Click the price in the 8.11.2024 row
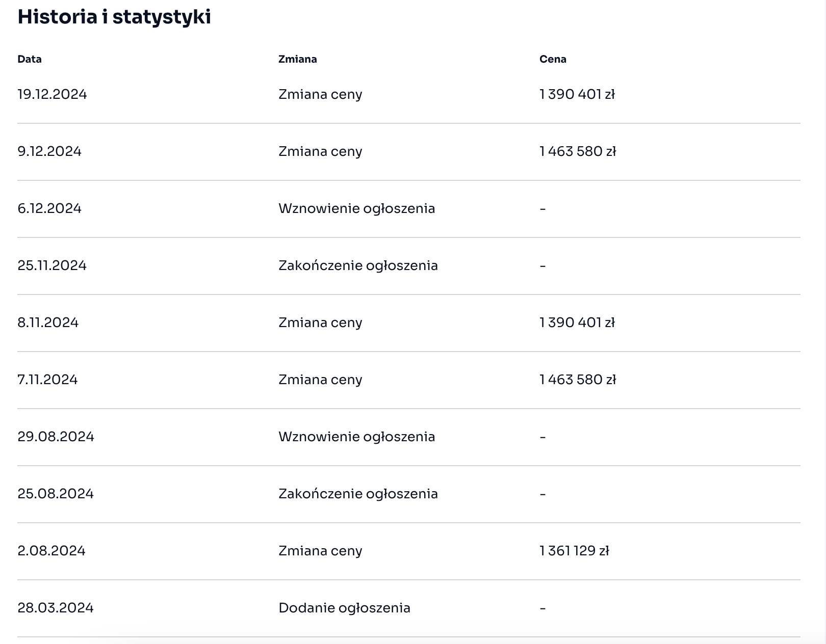Viewport: 826px width, 644px height. [x=577, y=323]
